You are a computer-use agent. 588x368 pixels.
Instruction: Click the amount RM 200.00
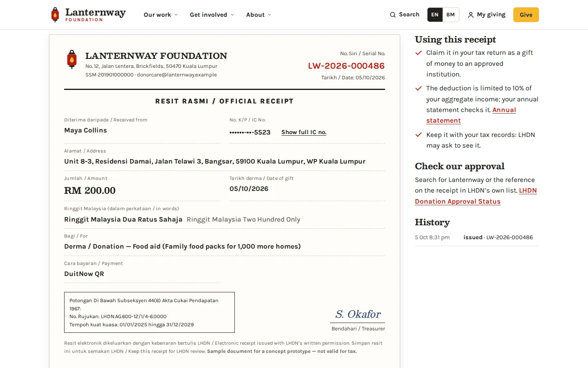coord(90,191)
